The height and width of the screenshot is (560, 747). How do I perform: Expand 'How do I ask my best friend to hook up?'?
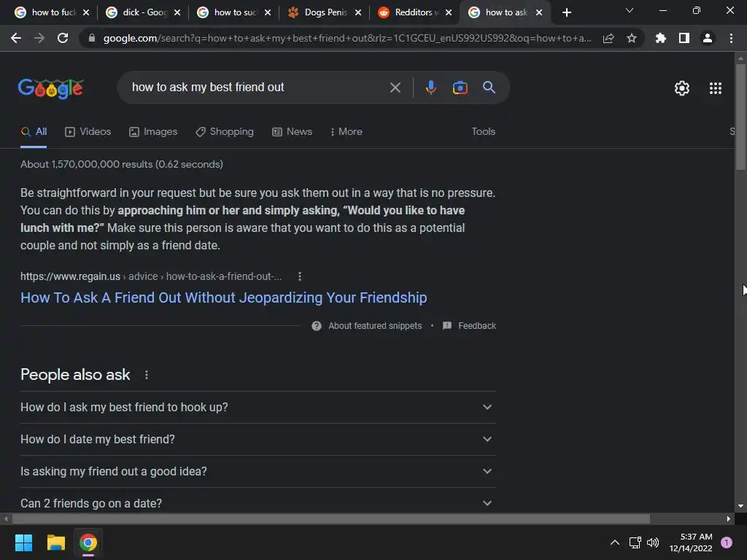click(x=258, y=407)
